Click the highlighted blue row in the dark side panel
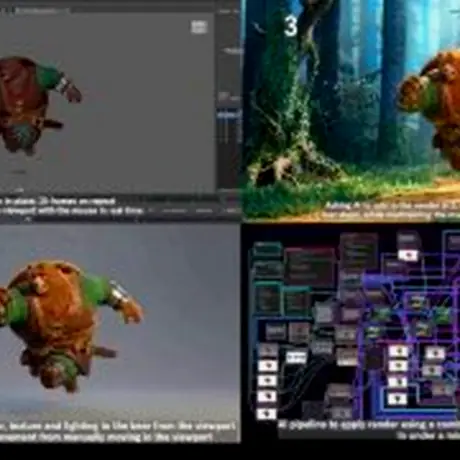Screen dimensions: 460x460 click(229, 115)
